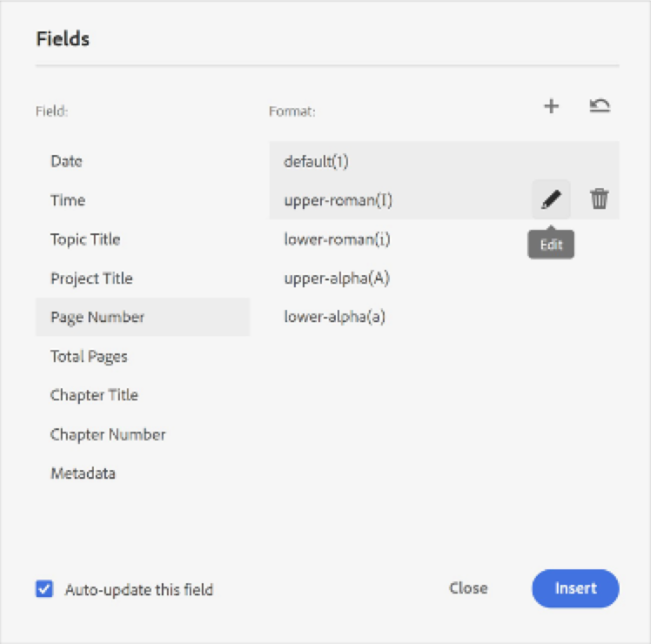Choose the Chapter Number field
This screenshot has width=651, height=644.
tap(108, 434)
